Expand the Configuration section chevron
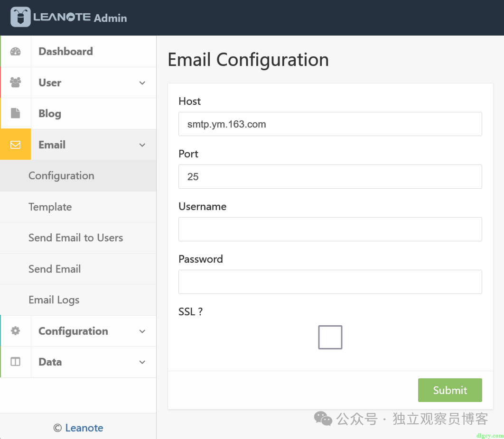 142,331
